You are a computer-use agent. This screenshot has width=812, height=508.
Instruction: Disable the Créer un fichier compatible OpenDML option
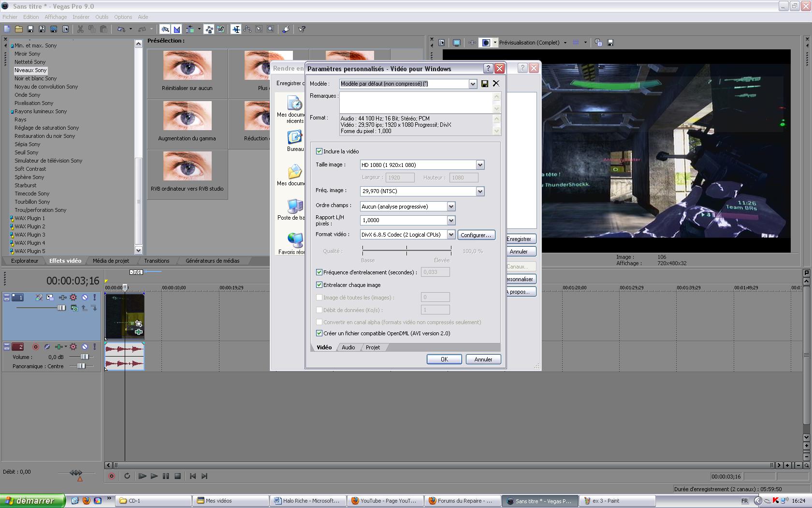319,333
